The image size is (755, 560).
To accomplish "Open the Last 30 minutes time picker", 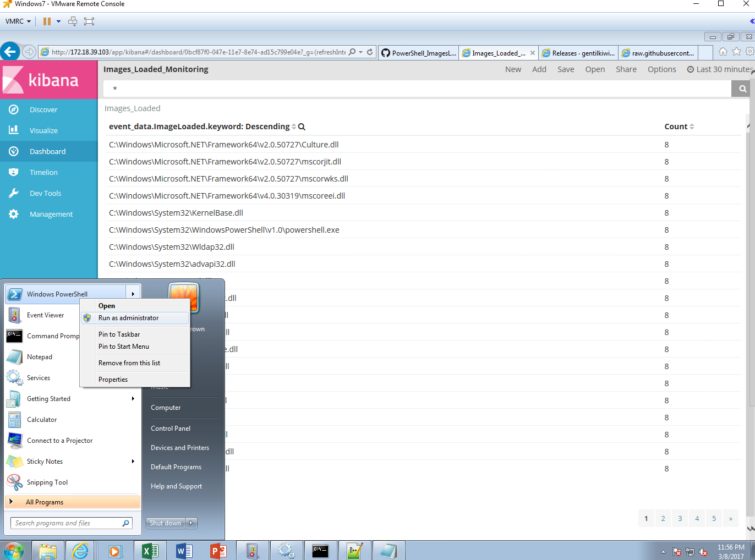I will click(x=720, y=69).
